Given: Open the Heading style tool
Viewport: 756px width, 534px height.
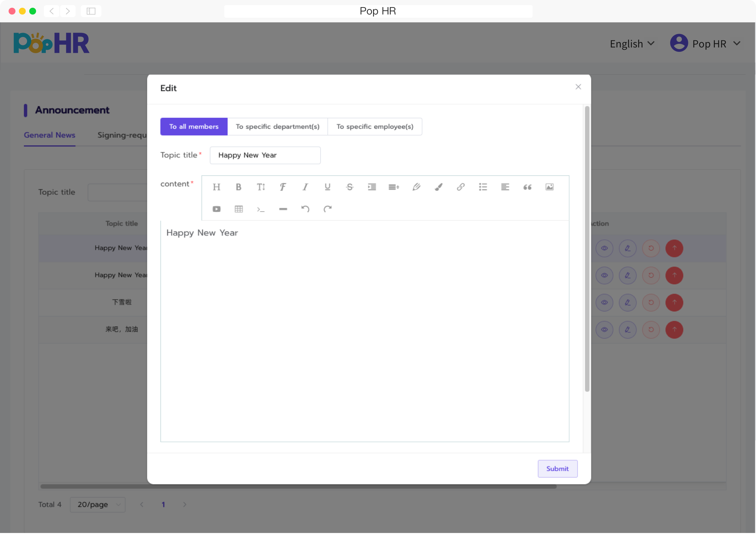Looking at the screenshot, I should point(217,187).
